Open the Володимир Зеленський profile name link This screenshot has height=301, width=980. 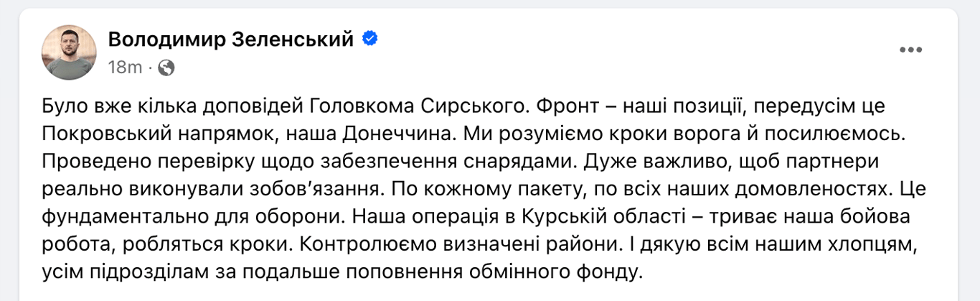[x=231, y=40]
